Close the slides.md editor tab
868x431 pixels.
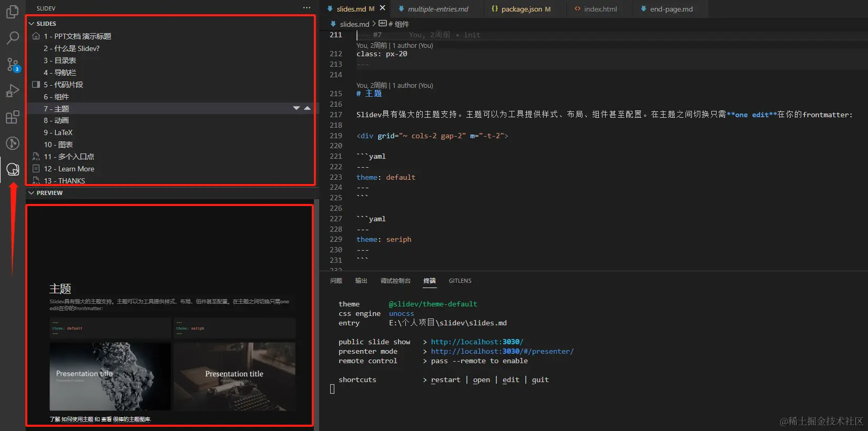[382, 8]
